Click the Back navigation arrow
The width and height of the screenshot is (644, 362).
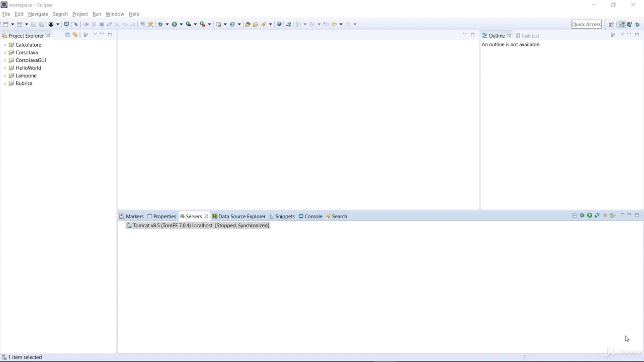(334, 24)
